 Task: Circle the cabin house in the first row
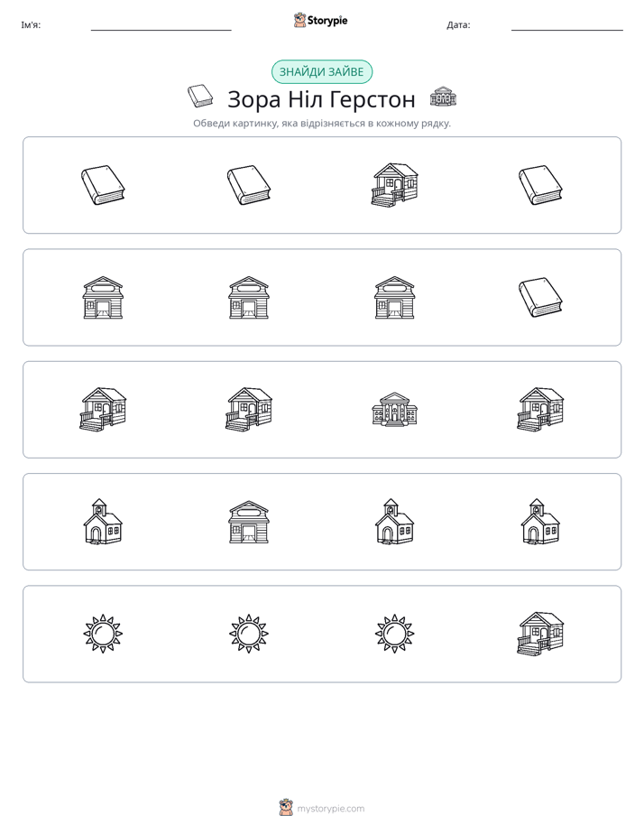(x=394, y=184)
